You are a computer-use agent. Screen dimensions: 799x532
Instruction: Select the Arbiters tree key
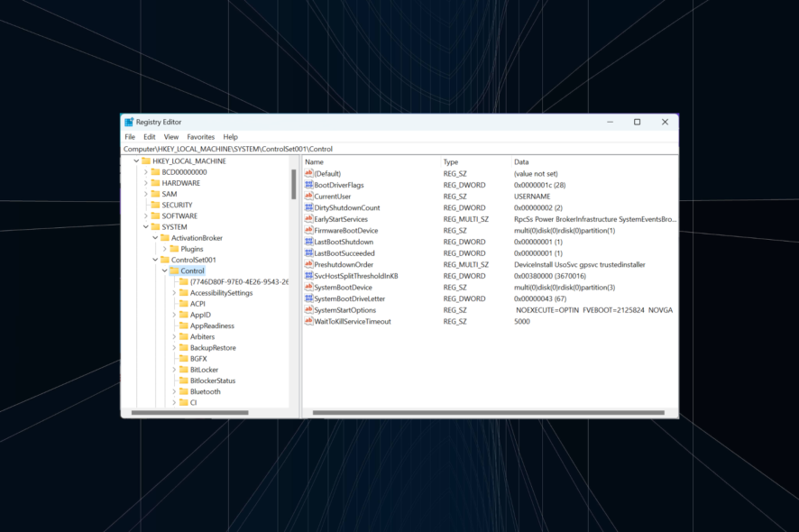(202, 337)
